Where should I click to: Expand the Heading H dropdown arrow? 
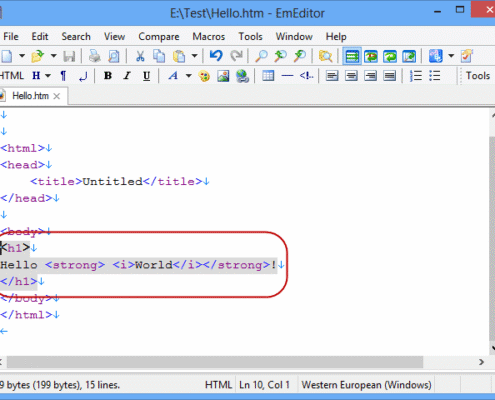click(x=48, y=76)
